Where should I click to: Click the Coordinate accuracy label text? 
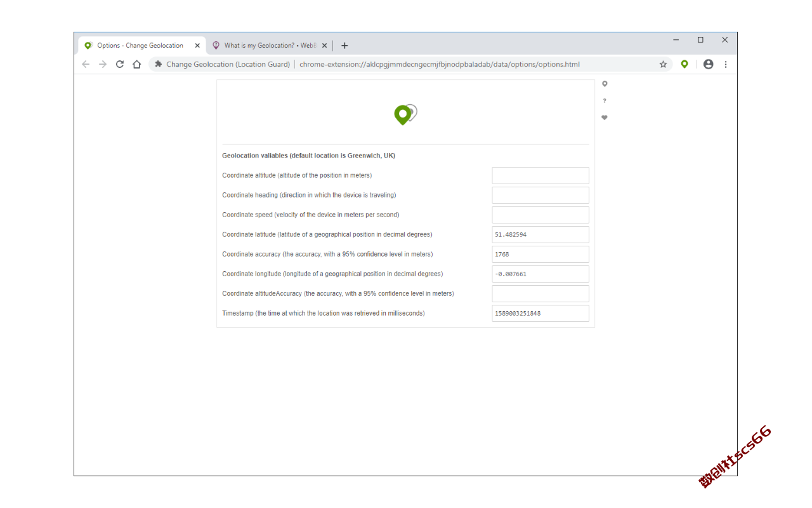coord(327,254)
